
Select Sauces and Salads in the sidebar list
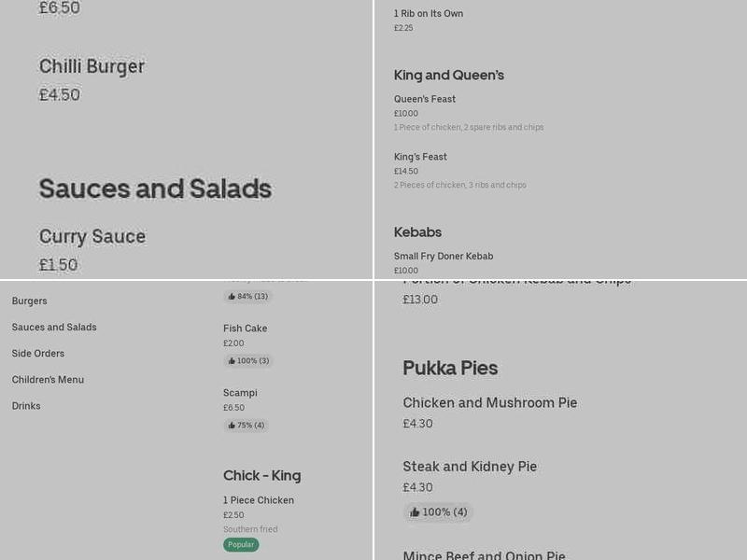point(54,328)
